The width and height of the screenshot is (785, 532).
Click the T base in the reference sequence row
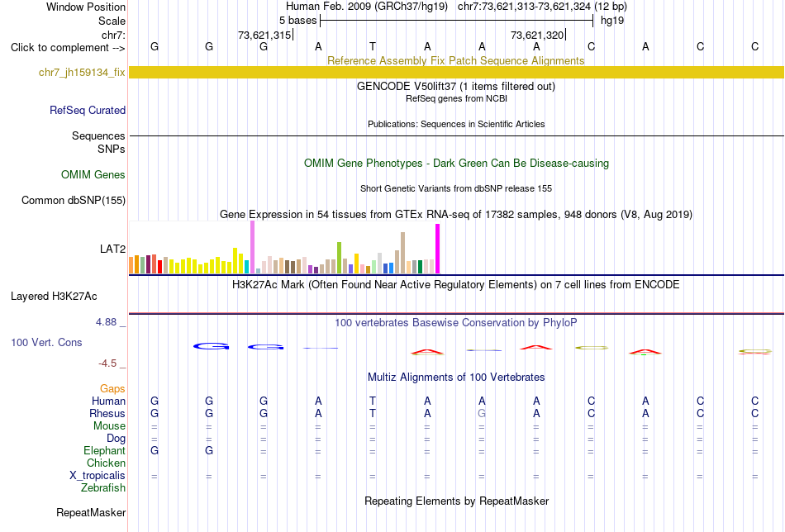(x=373, y=46)
